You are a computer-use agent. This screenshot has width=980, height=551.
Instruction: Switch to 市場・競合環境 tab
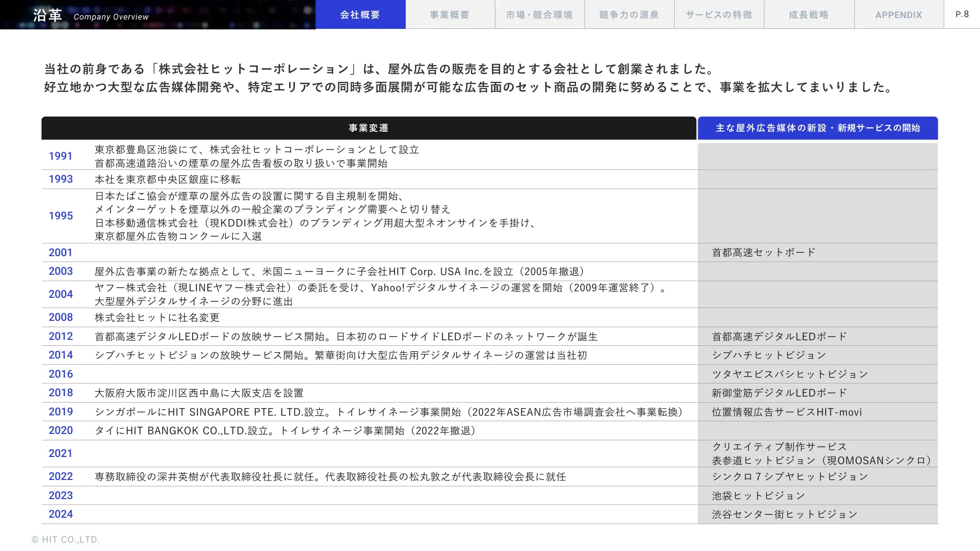tap(539, 15)
